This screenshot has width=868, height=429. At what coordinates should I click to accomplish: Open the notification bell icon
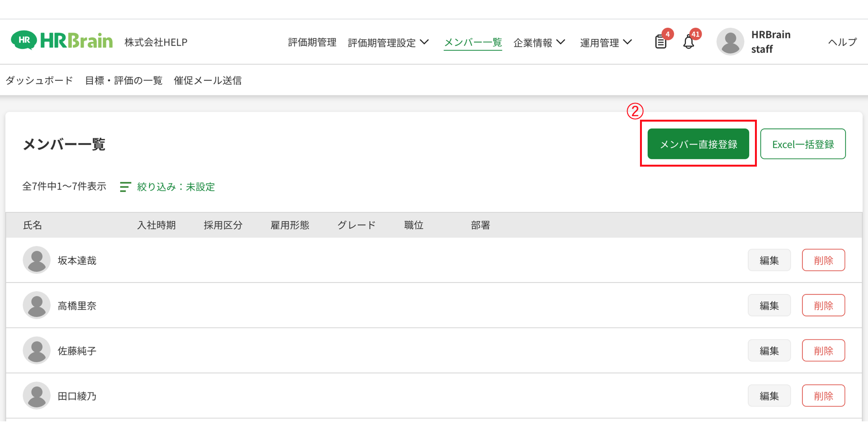click(688, 42)
